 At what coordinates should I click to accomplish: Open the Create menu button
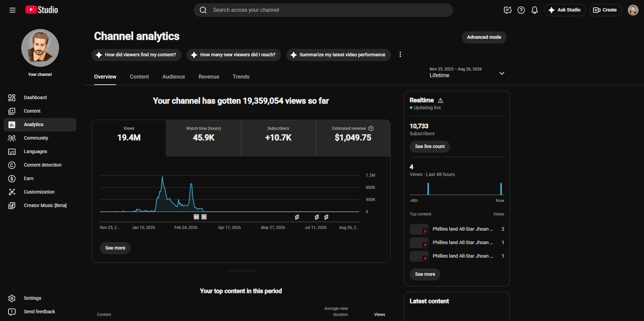(x=606, y=10)
